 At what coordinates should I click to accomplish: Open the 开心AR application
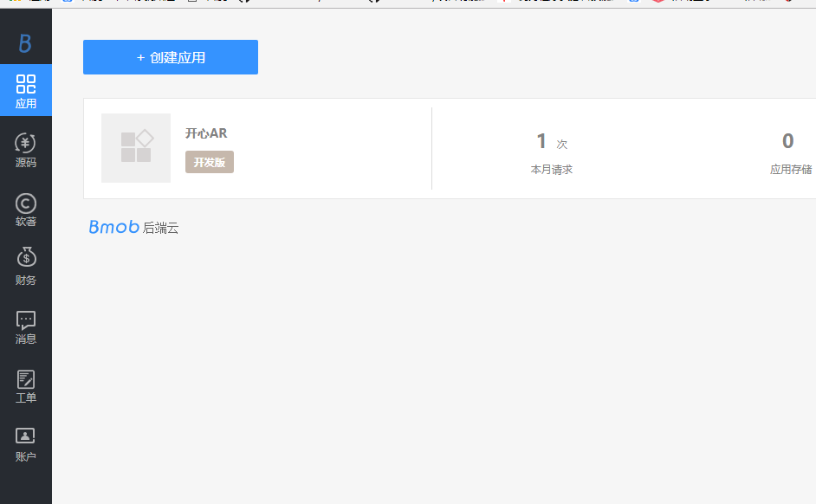(x=206, y=133)
